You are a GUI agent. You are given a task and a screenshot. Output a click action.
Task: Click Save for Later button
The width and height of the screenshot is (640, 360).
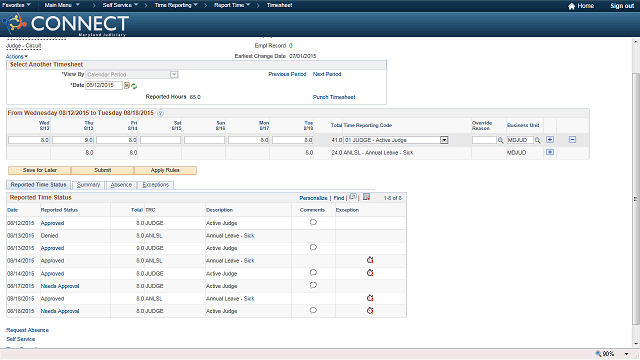click(x=40, y=170)
